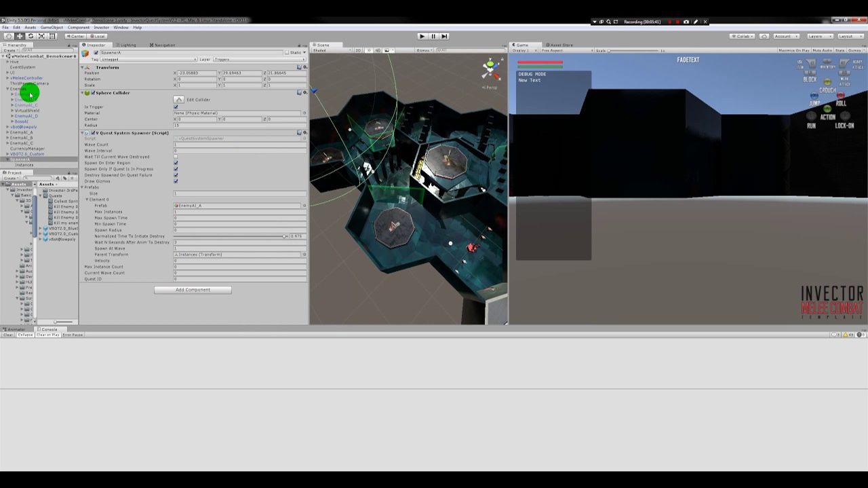The image size is (868, 488).
Task: Select the Scale tool in toolbar
Action: tap(41, 36)
